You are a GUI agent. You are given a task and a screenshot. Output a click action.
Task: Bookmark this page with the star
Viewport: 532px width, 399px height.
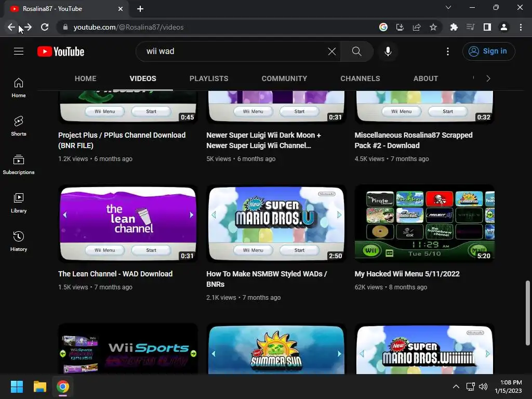coord(433,27)
